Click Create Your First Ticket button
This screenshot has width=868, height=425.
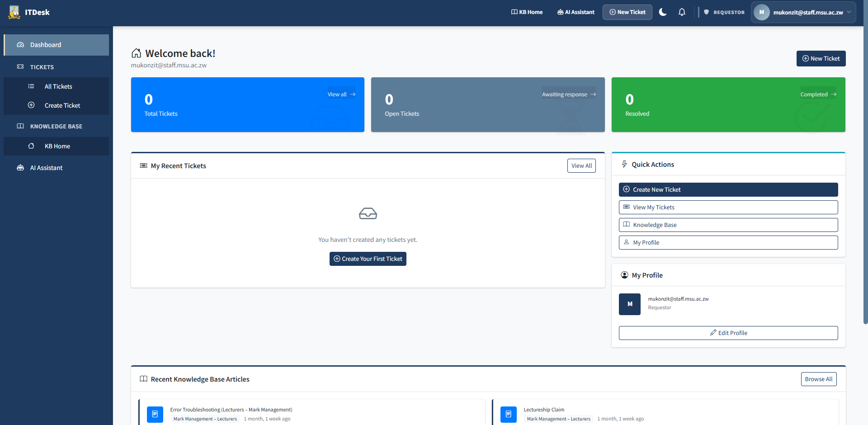(x=368, y=259)
